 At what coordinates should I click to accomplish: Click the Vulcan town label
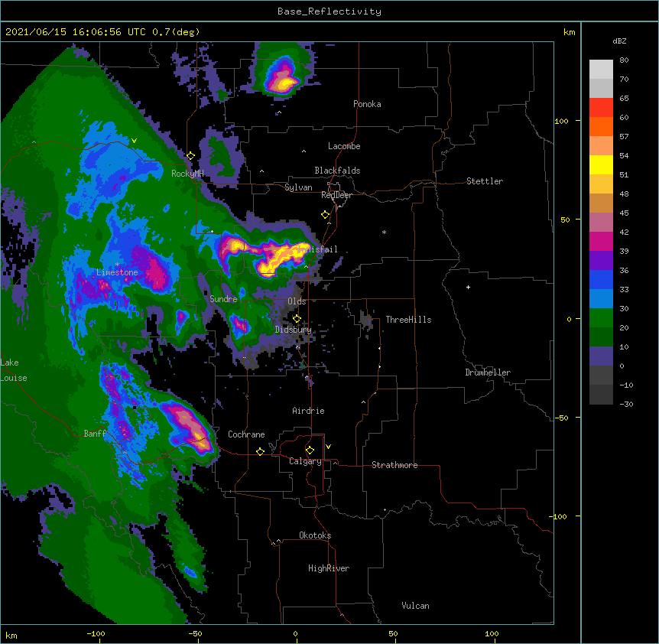click(x=415, y=606)
